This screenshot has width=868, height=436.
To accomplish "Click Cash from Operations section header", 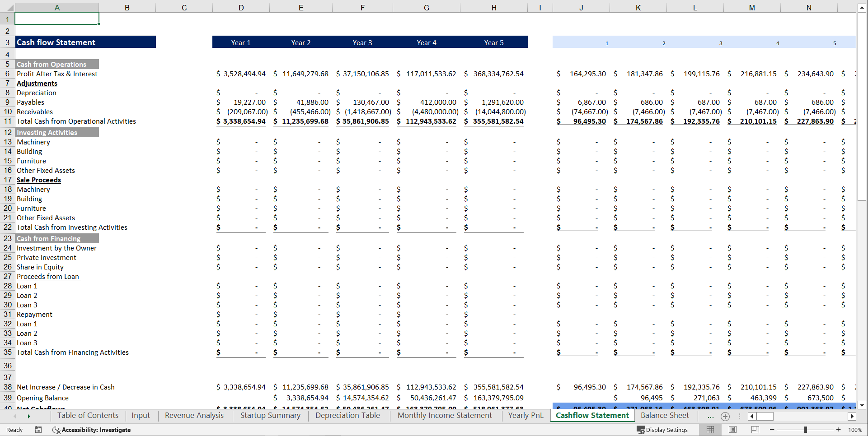I will [57, 64].
